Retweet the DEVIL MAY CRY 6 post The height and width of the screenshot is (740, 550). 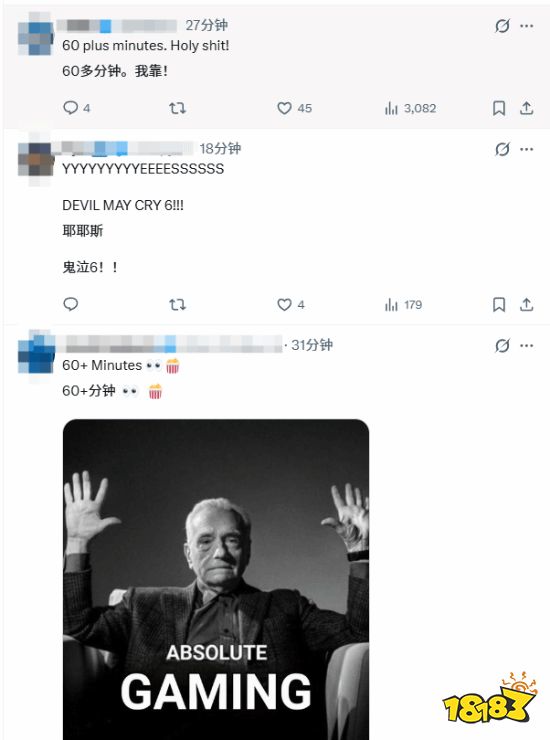click(178, 305)
